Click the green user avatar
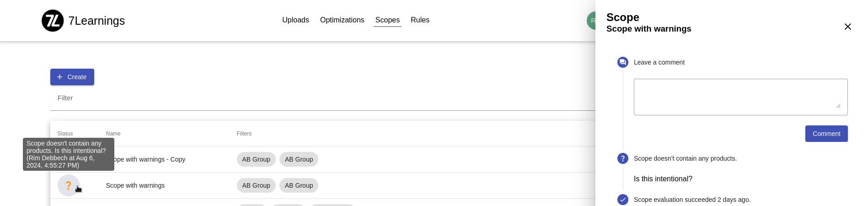Screen dimensions: 868x206 pos(591,21)
